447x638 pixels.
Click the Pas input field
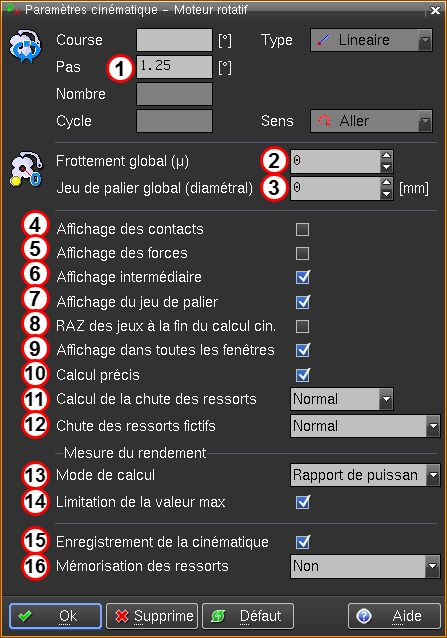pos(174,66)
